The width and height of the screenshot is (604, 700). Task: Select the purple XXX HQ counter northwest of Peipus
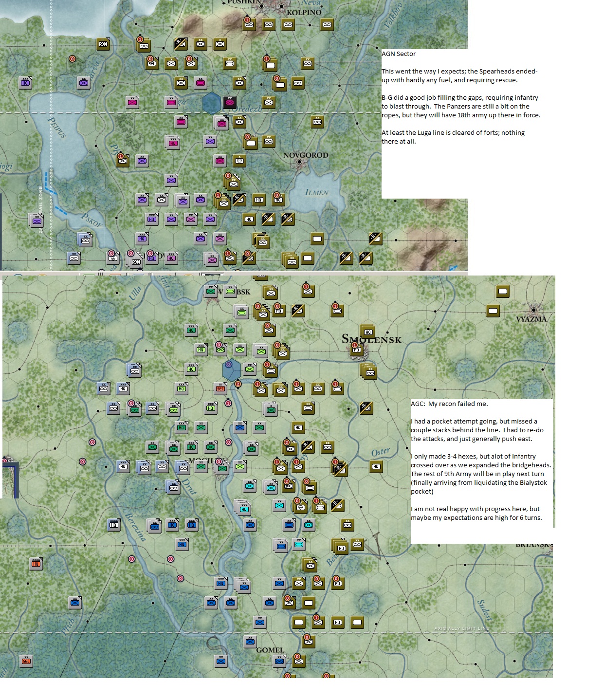point(25,83)
